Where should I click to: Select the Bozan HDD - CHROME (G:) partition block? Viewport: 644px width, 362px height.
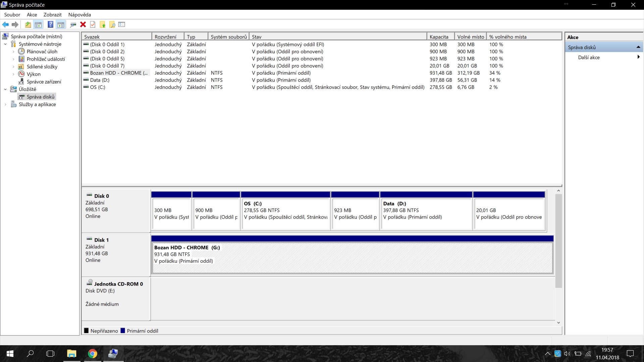[x=352, y=258]
